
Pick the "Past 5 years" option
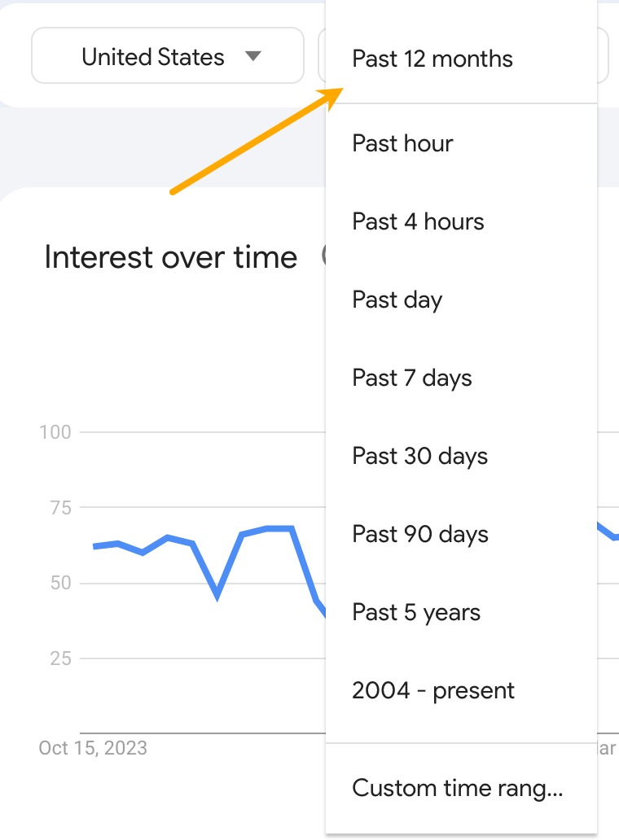click(x=416, y=612)
